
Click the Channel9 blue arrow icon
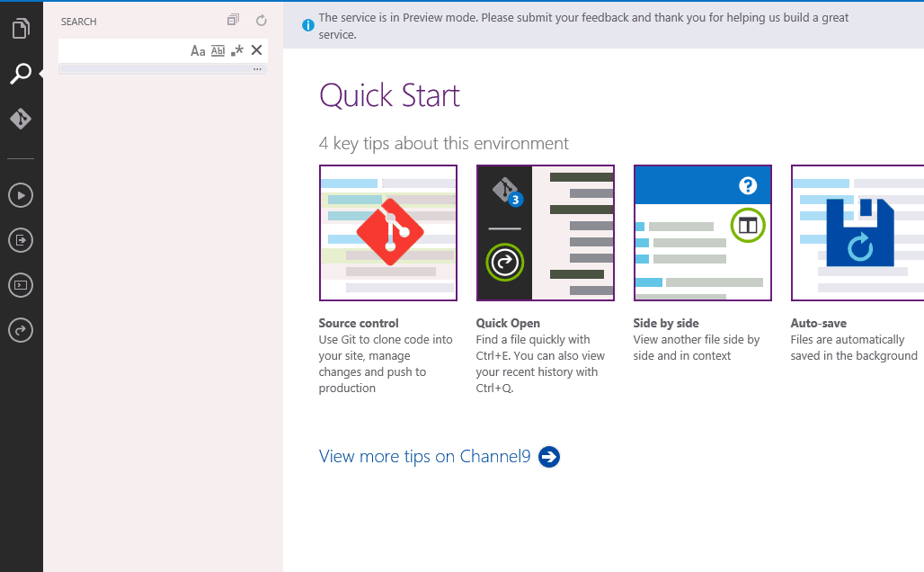(x=548, y=457)
